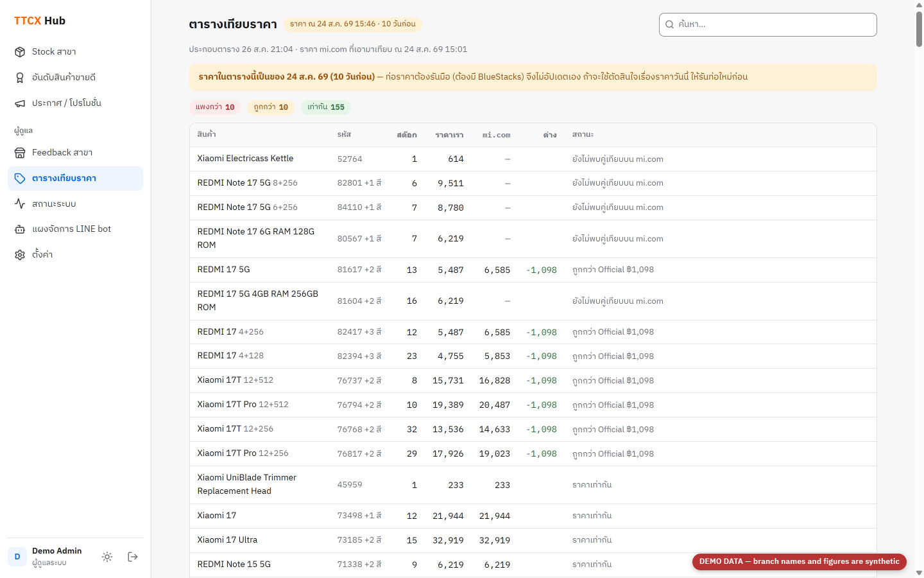Open ประกาศ / โปรโมชั่น page
Image resolution: width=924 pixels, height=578 pixels.
(x=75, y=103)
